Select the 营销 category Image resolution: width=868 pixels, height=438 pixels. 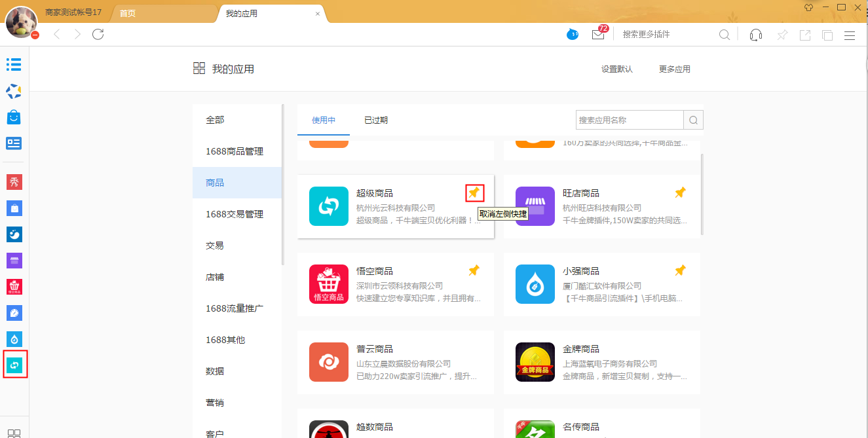click(x=237, y=403)
